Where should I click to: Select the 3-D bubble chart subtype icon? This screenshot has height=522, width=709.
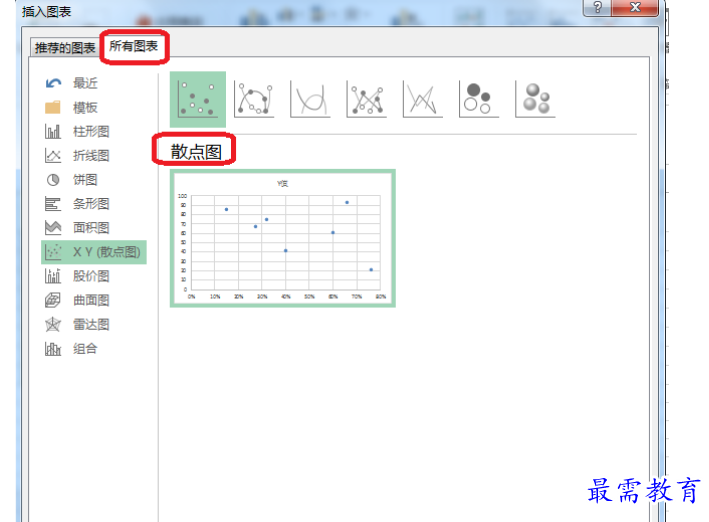535,99
